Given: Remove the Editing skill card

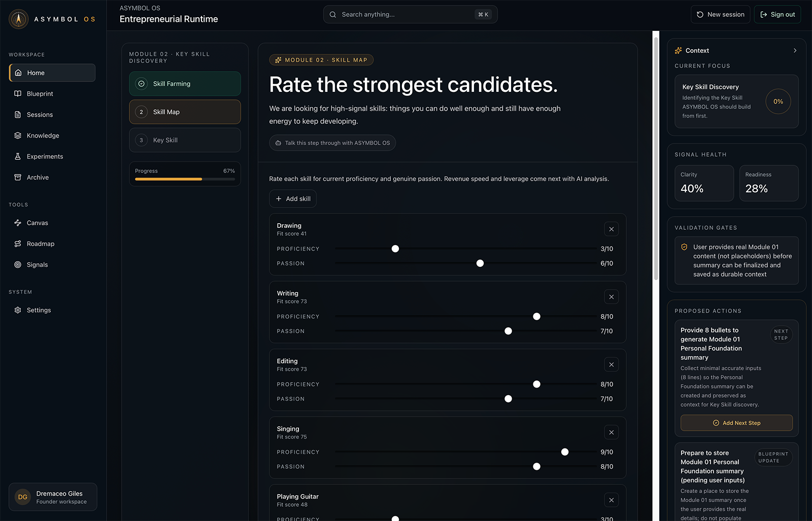Looking at the screenshot, I should click(x=612, y=365).
